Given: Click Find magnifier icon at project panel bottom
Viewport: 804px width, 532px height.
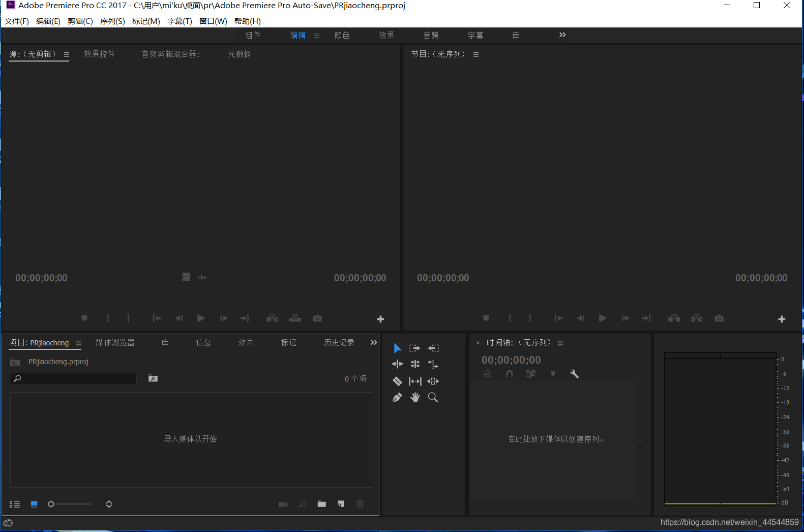Looking at the screenshot, I should (303, 504).
